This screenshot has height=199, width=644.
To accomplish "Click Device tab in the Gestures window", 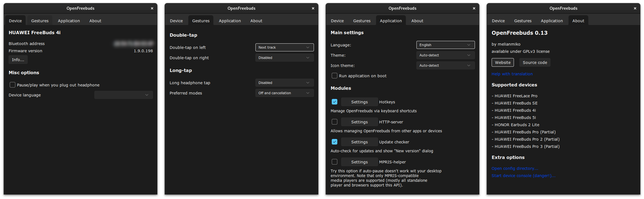I will [176, 21].
